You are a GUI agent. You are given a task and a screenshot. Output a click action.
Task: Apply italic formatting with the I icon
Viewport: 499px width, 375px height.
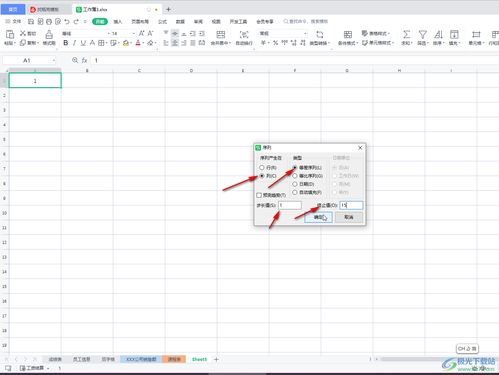(x=74, y=43)
